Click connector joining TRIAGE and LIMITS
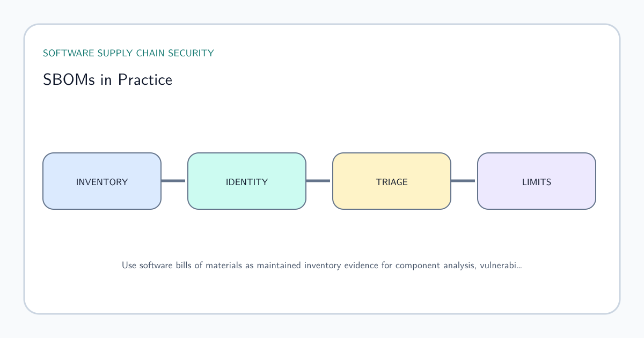 click(x=463, y=181)
